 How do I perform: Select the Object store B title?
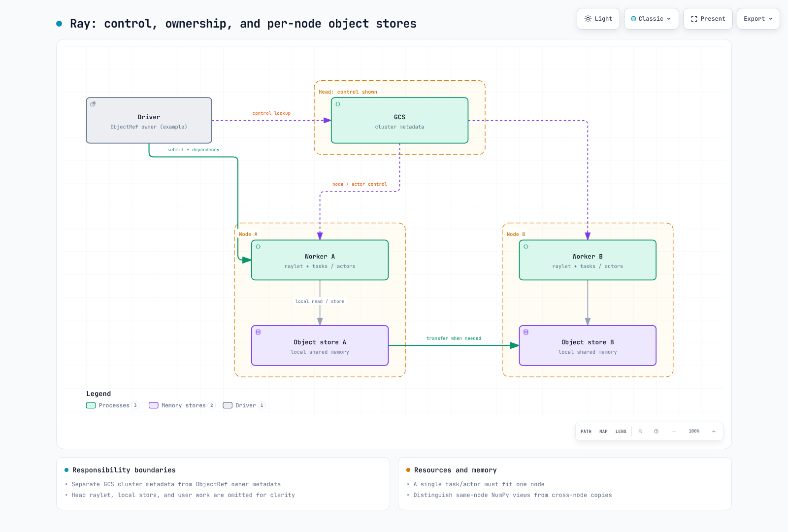(588, 342)
